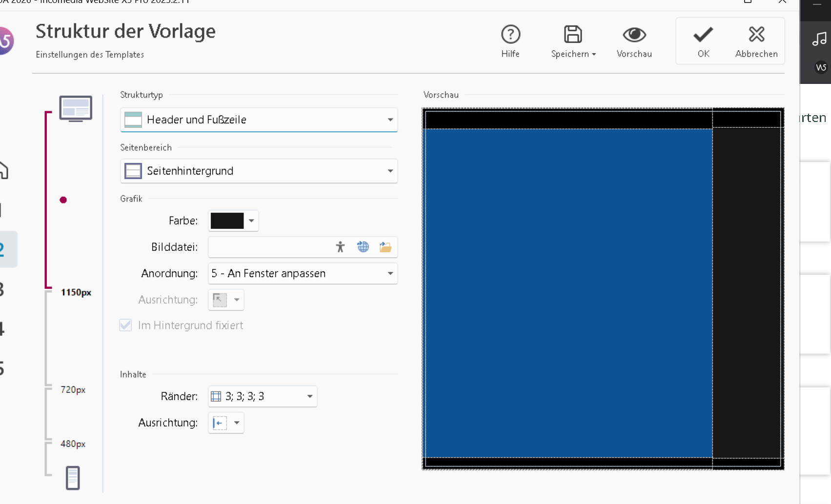Confirm with the OK button

point(703,41)
